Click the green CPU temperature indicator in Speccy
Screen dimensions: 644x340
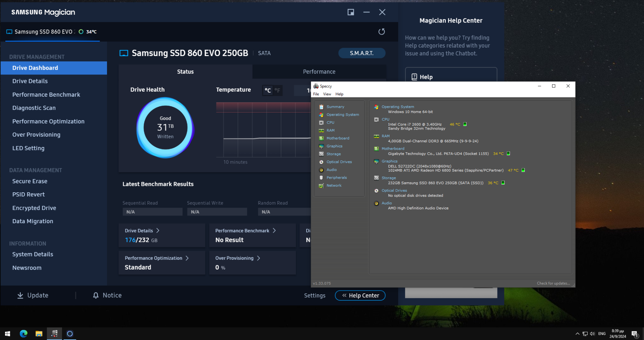pos(465,124)
